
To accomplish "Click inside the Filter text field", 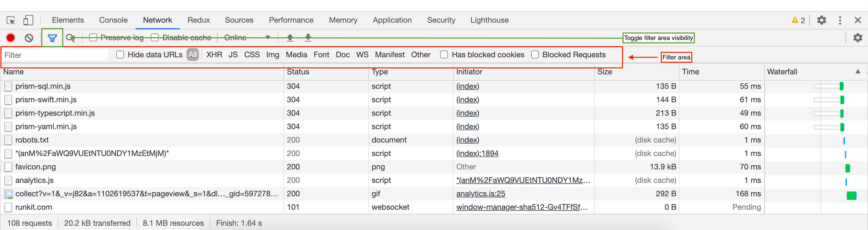I will [x=56, y=55].
